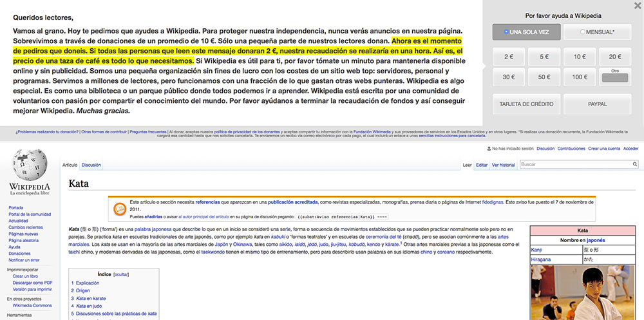Choose the 5 € donation amount
644x320 pixels.
[544, 57]
